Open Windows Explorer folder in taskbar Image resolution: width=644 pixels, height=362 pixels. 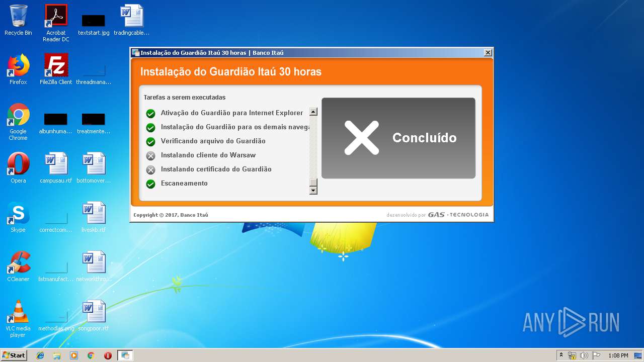(x=57, y=355)
